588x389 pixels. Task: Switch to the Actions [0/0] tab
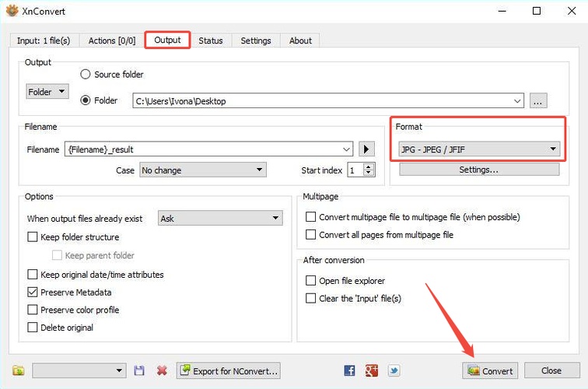112,40
